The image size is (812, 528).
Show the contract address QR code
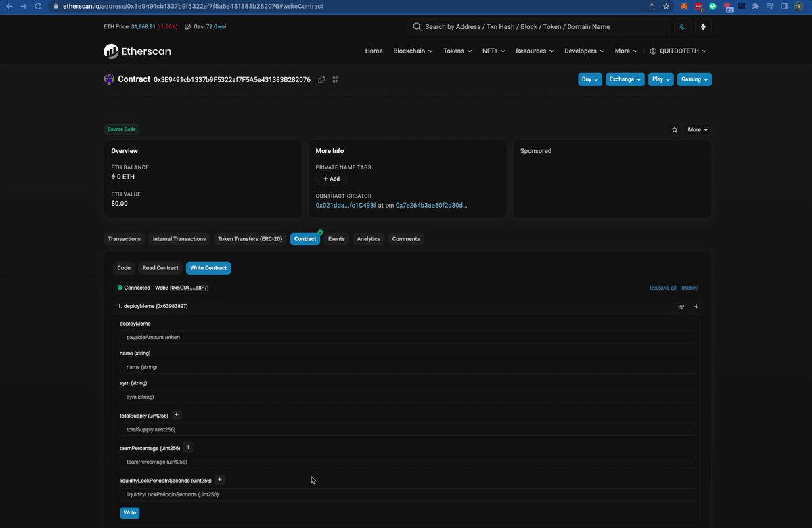coord(336,79)
